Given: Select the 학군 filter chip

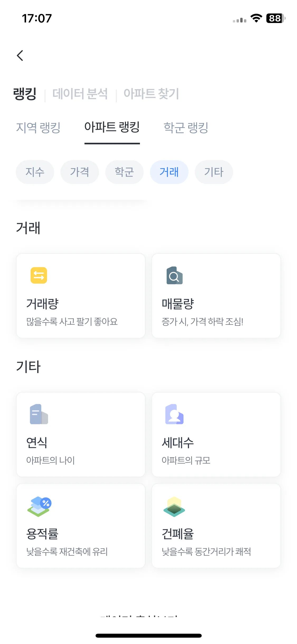Looking at the screenshot, I should [124, 172].
